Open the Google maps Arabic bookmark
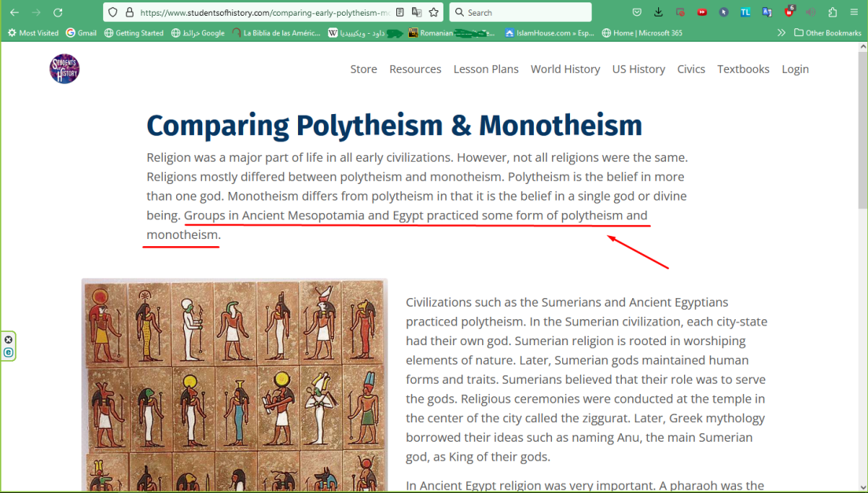868x493 pixels. (198, 33)
